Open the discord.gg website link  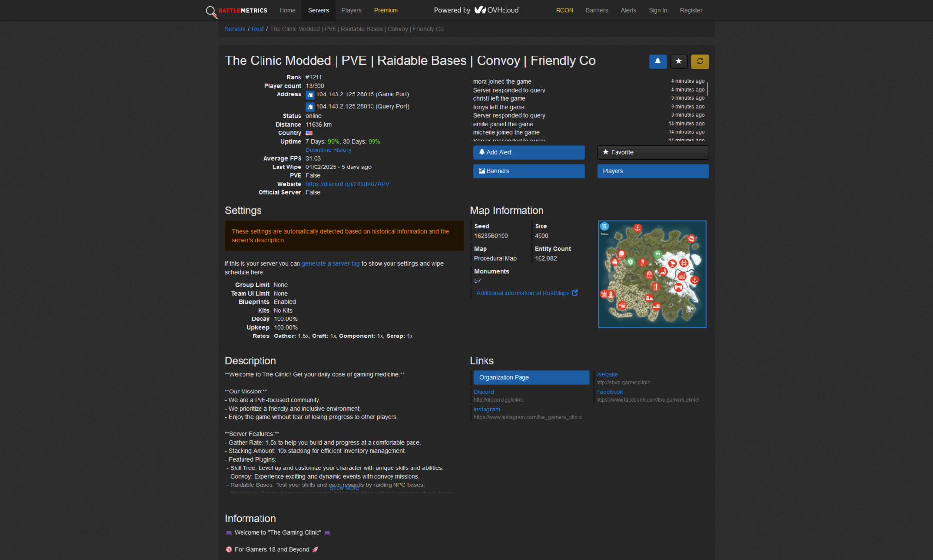click(347, 184)
